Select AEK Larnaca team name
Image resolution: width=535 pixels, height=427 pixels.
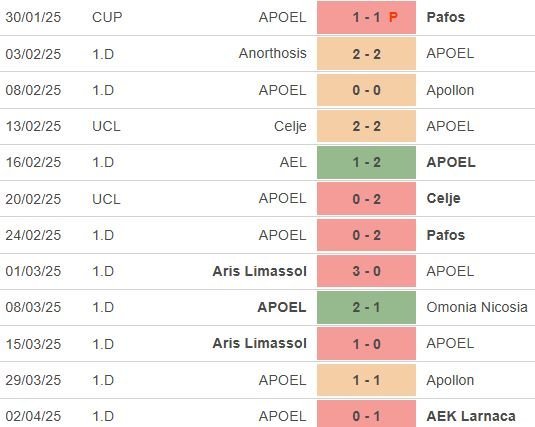pyautogui.click(x=471, y=416)
